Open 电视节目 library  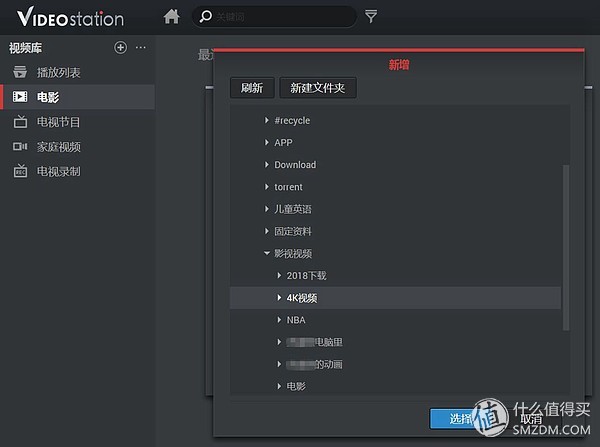click(78, 122)
